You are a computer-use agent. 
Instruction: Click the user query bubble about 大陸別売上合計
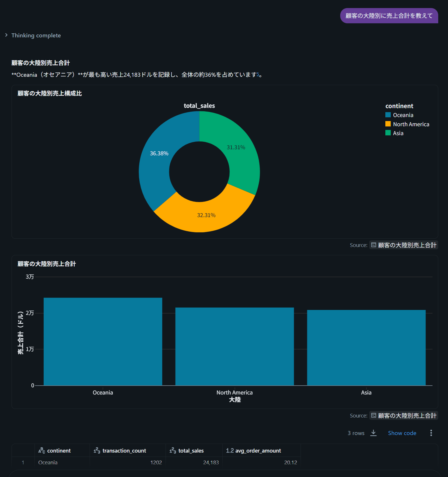(x=389, y=16)
